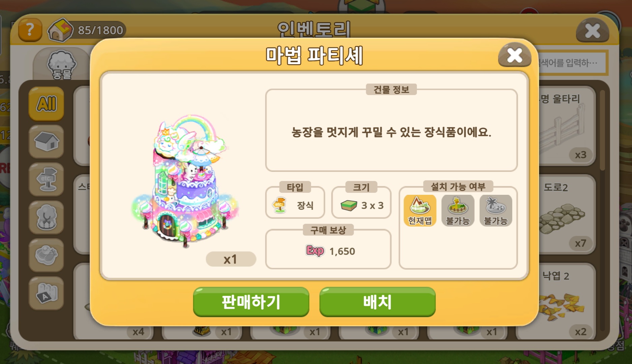The image size is (632, 364).
Task: Close the 마법 파티셰 detail popup
Action: coord(515,55)
